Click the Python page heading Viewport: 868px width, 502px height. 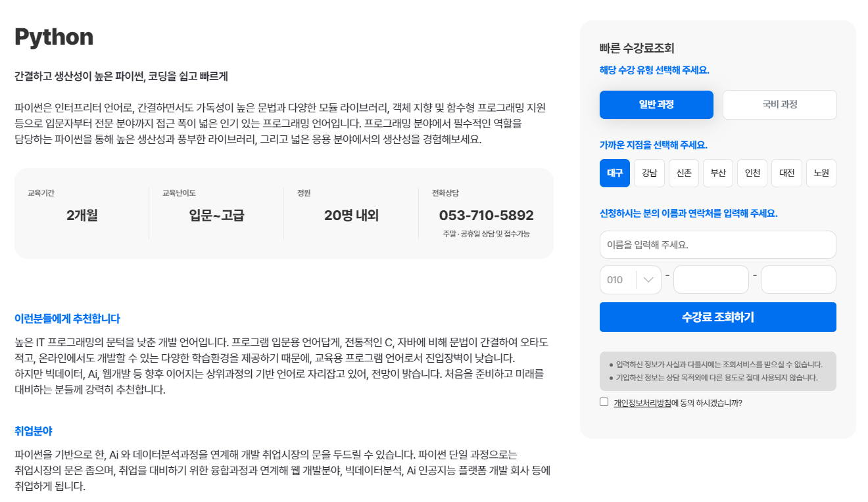(54, 37)
